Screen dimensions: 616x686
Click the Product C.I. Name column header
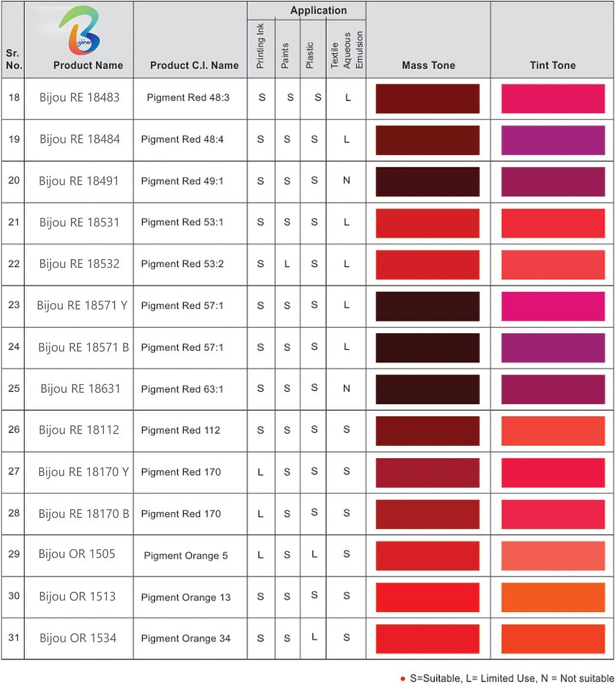click(x=194, y=65)
